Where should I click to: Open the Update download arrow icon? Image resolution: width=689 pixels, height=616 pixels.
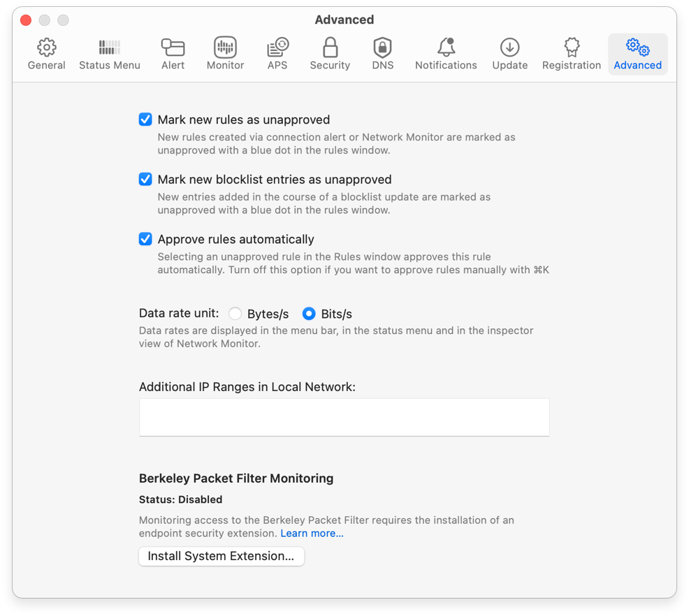tap(509, 47)
